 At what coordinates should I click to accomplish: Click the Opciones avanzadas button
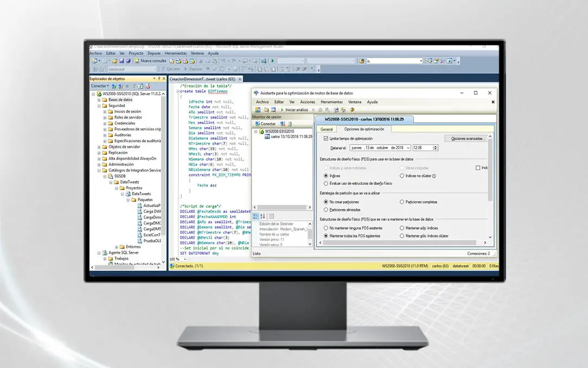(x=467, y=139)
